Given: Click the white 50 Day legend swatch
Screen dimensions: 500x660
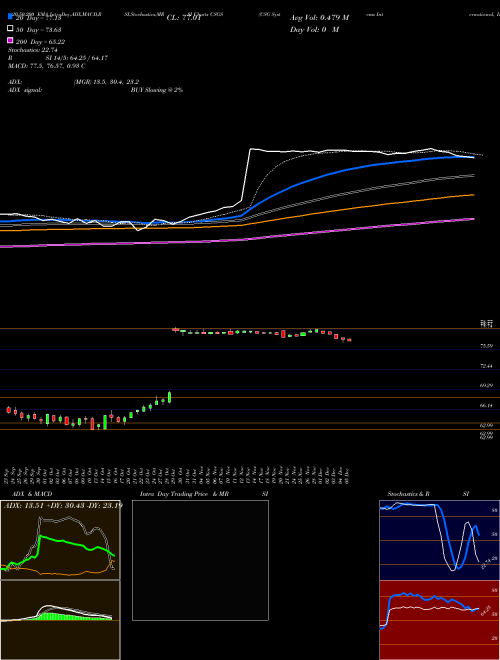Looking at the screenshot, I should point(10,29).
